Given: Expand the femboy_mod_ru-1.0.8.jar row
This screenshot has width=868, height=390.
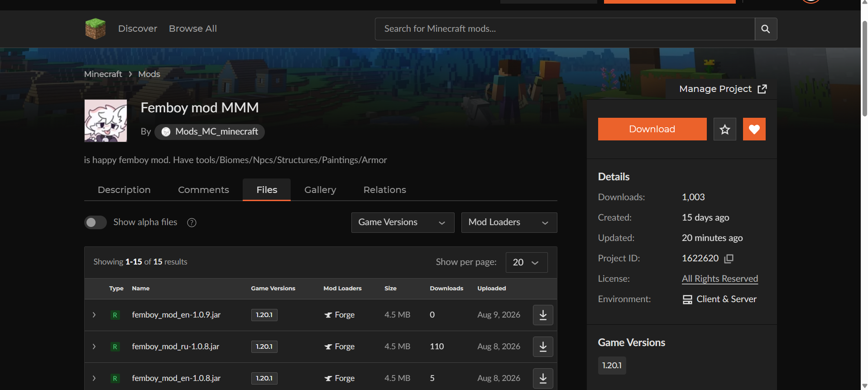Looking at the screenshot, I should pos(94,347).
